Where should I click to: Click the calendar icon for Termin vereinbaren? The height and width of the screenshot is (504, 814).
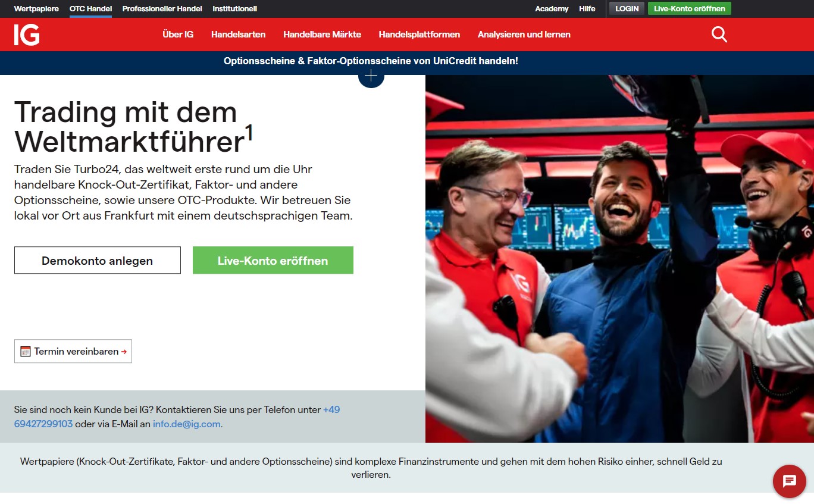point(25,351)
